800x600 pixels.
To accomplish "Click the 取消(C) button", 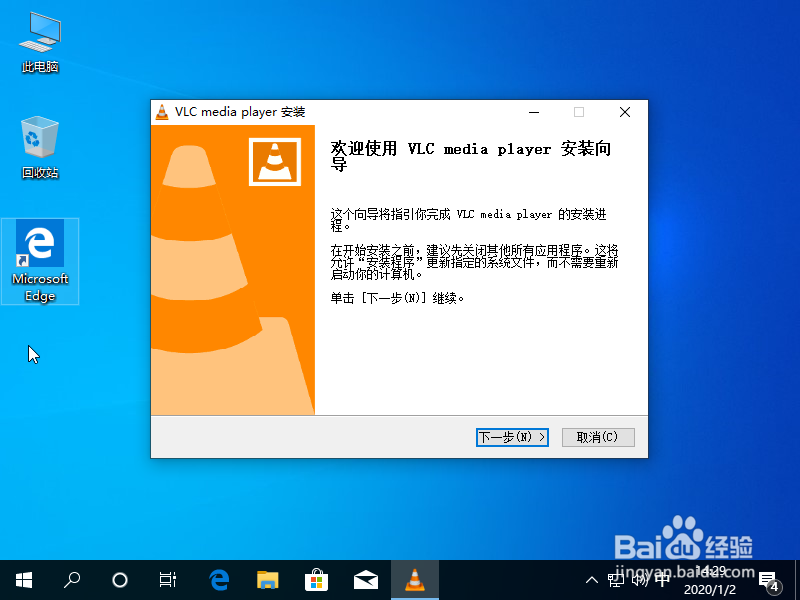I will coord(598,437).
